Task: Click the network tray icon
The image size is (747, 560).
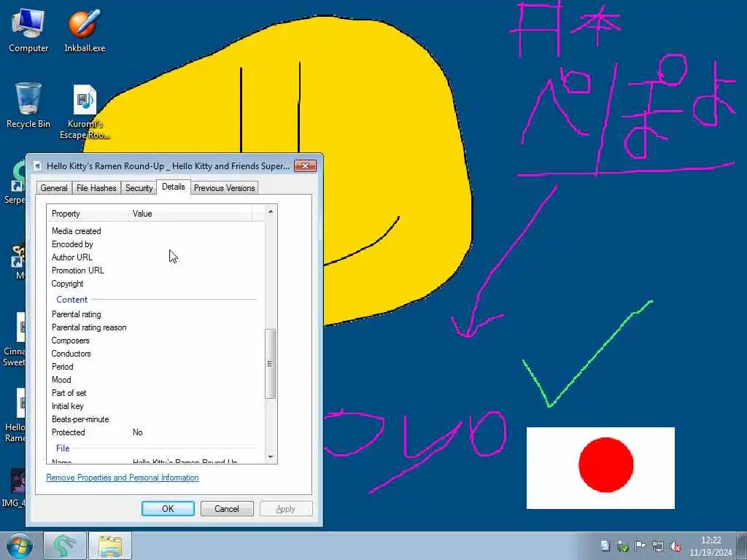Action: pos(658,546)
